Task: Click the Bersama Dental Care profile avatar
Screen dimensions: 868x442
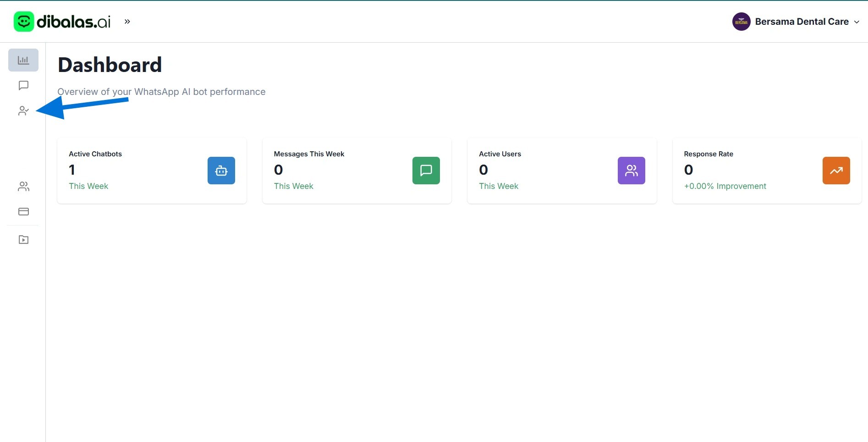Action: coord(741,22)
